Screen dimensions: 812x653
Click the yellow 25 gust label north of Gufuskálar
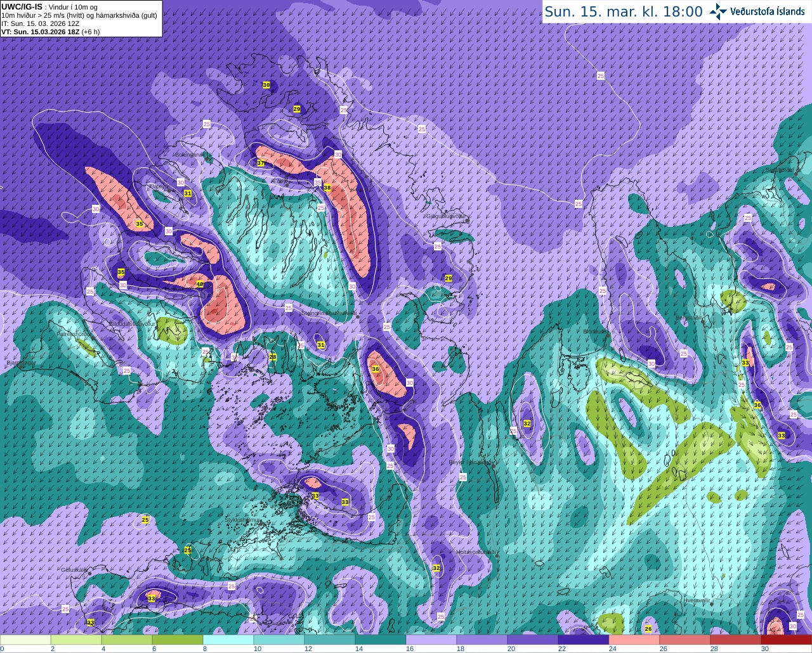pyautogui.click(x=145, y=520)
